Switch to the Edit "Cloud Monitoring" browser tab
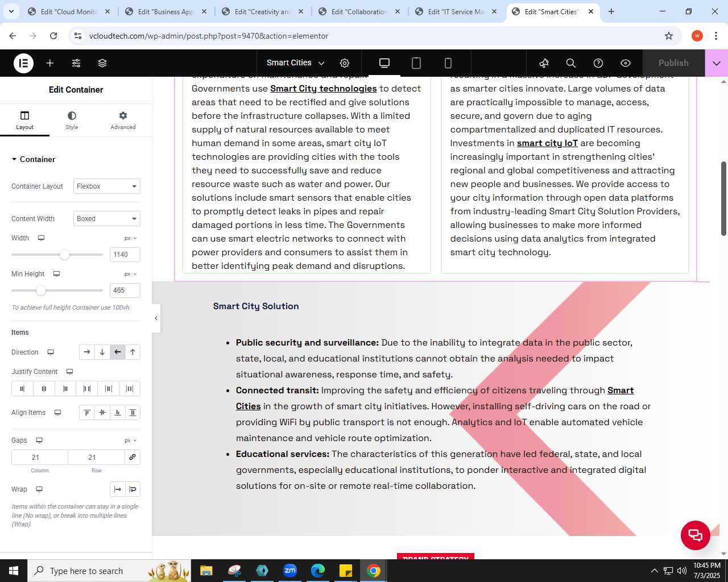This screenshot has height=582, width=728. point(69,11)
